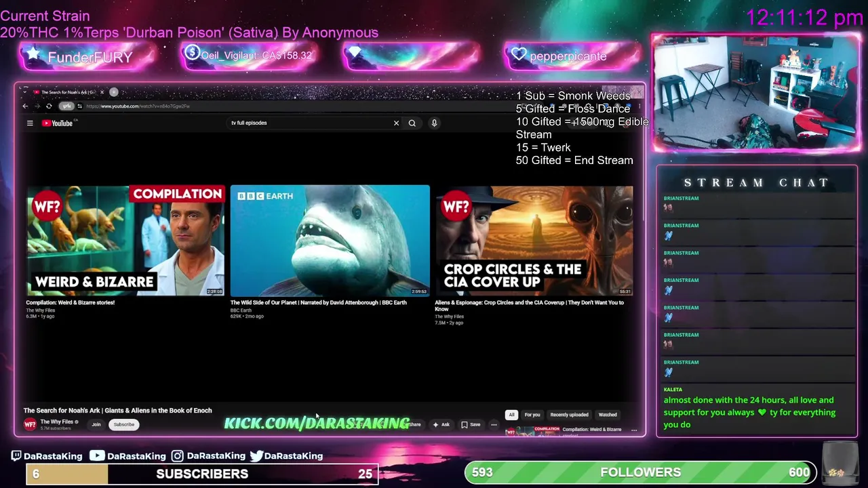Click the Ask button under video

(441, 424)
